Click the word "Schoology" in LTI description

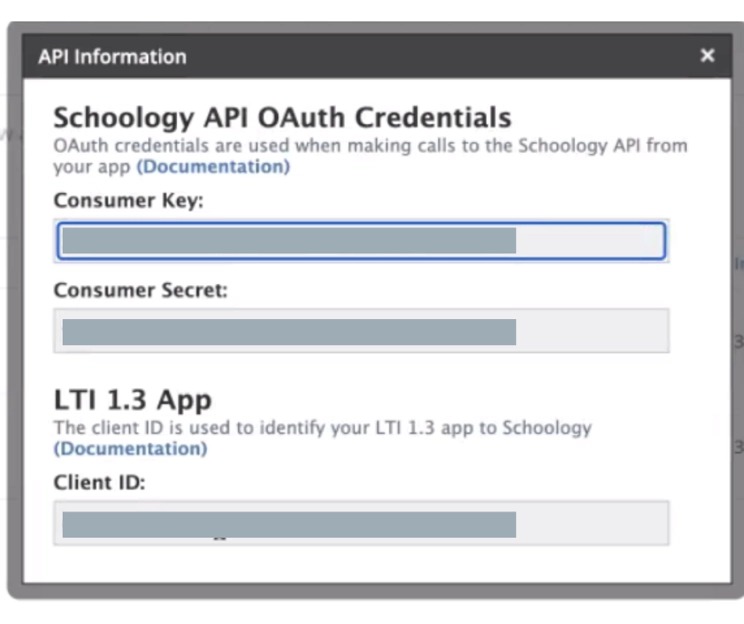[x=546, y=428]
